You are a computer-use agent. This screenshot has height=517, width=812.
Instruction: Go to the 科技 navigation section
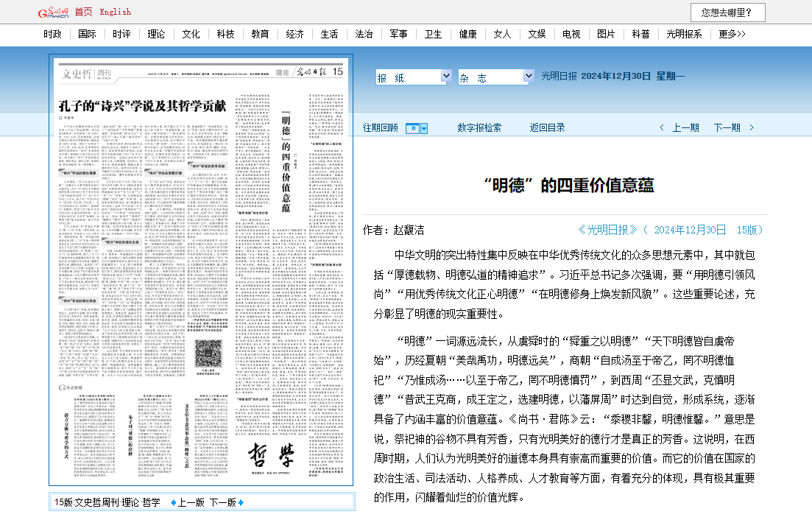tap(225, 34)
